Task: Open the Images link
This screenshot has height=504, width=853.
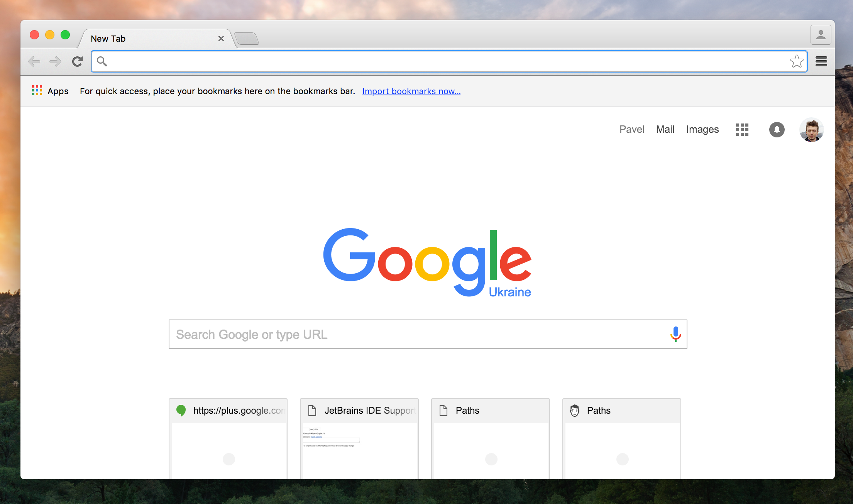Action: [x=702, y=129]
